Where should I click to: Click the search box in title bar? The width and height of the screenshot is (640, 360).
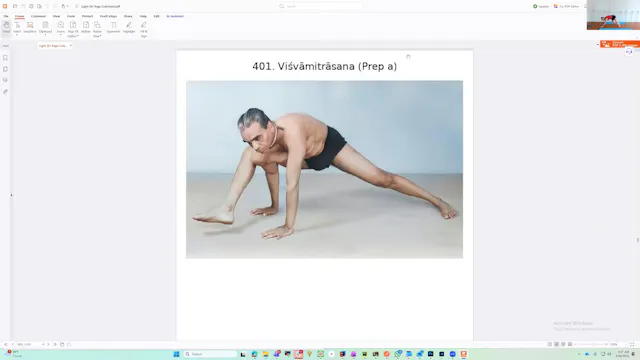tap(320, 6)
